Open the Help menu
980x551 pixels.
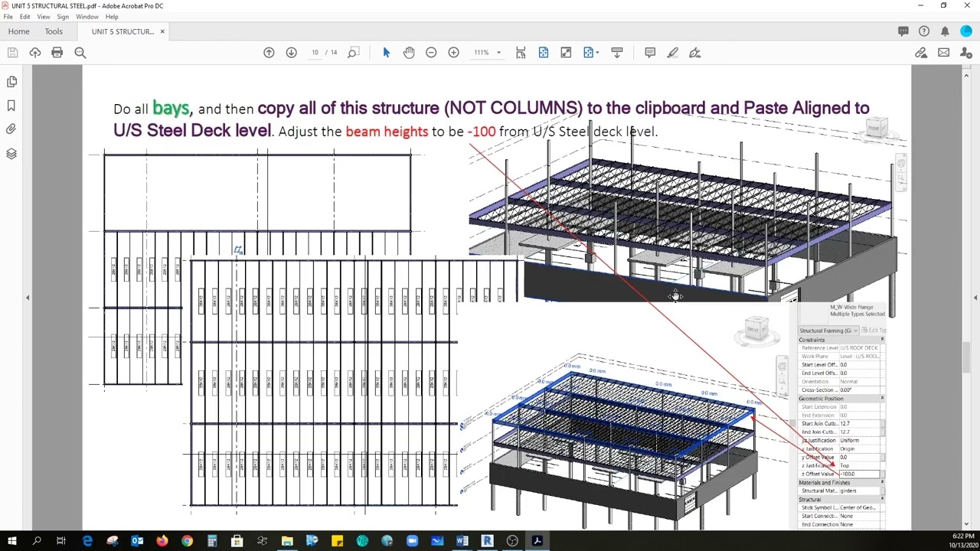[112, 16]
